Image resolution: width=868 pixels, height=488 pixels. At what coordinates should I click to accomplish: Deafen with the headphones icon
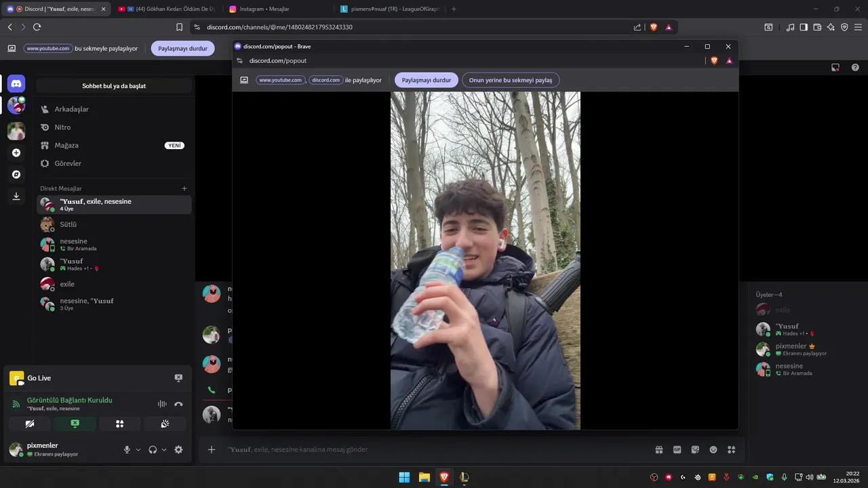[153, 449]
